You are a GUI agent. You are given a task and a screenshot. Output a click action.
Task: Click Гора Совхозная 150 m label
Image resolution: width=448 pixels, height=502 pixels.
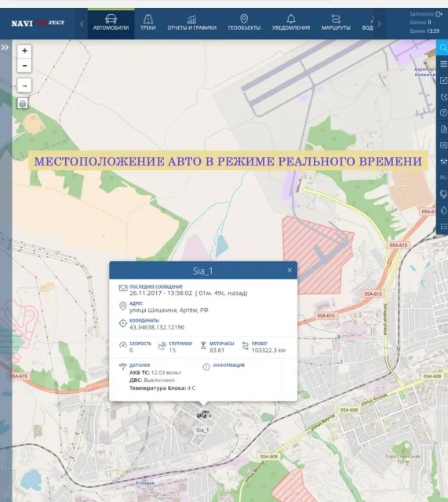(x=402, y=459)
